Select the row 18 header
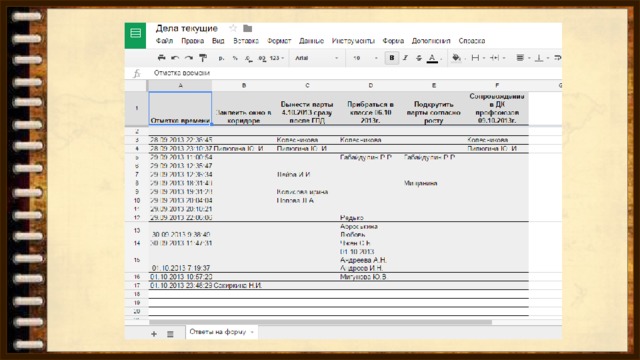640x360 pixels. click(x=137, y=294)
